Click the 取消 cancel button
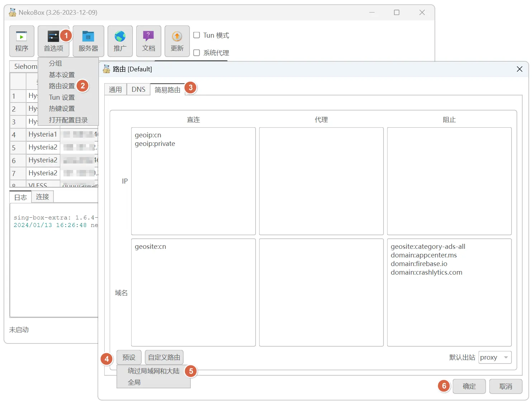 [x=506, y=387]
